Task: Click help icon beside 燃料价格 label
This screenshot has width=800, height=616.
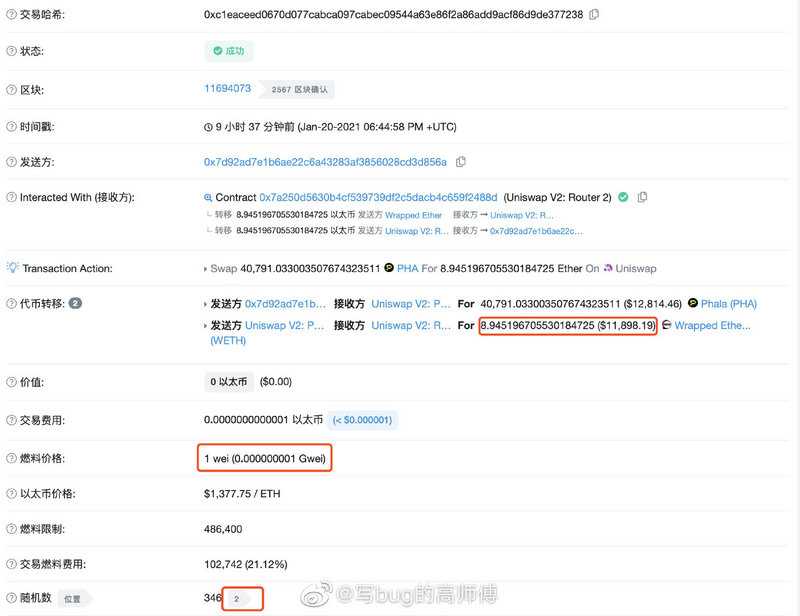Action: [11, 458]
